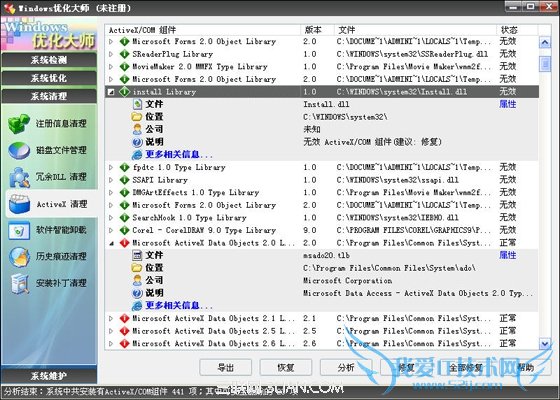Screen dimensions: 560x400
Task: Click red icon of ActiveX Data Objects 2.6
Action: click(x=124, y=344)
